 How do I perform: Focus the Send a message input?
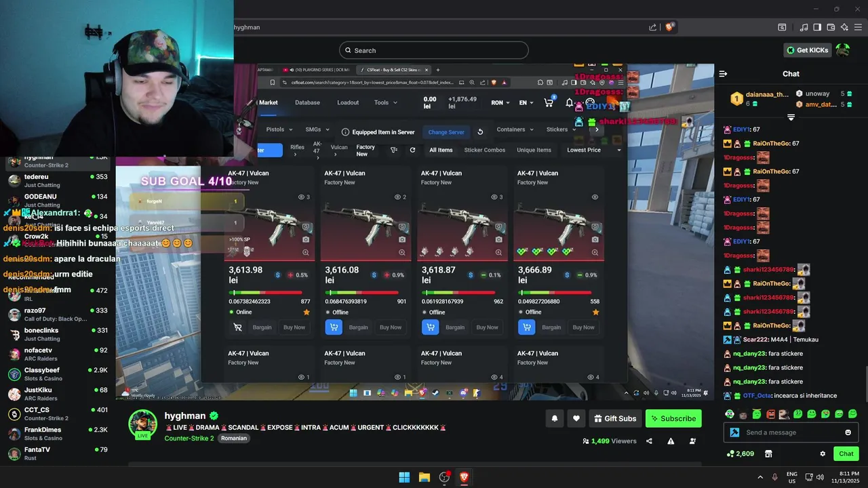792,432
